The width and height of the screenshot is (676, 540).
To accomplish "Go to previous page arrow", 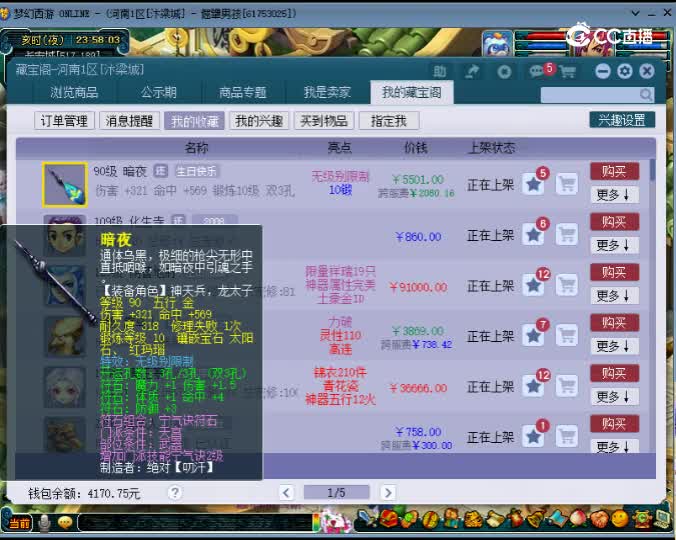I will pyautogui.click(x=287, y=492).
